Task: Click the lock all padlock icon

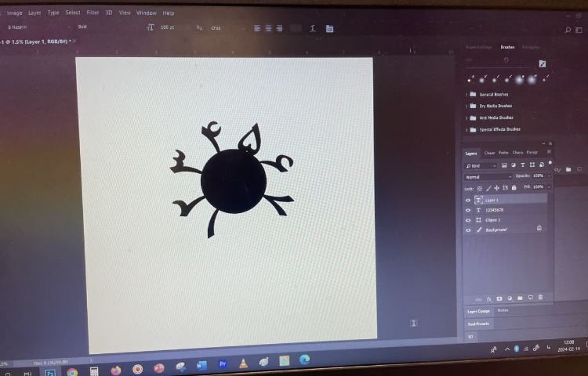Action: pyautogui.click(x=514, y=188)
